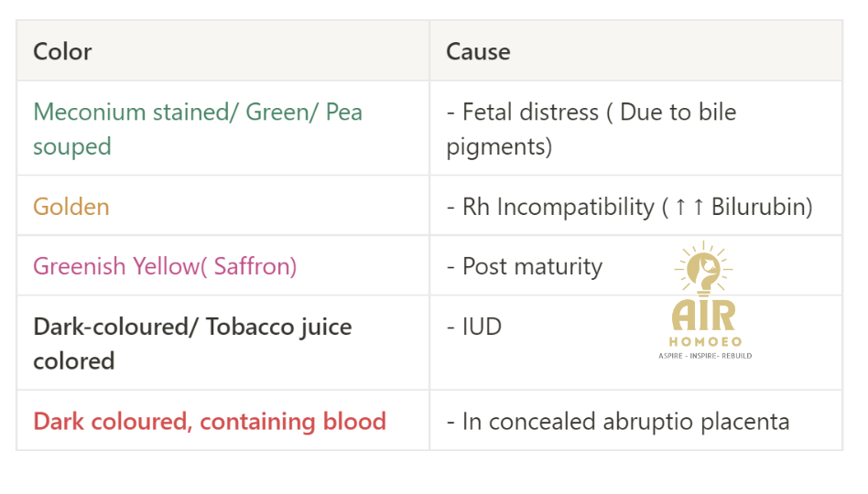
Task: Click the red Dark coloured, containing blood text
Action: click(210, 421)
